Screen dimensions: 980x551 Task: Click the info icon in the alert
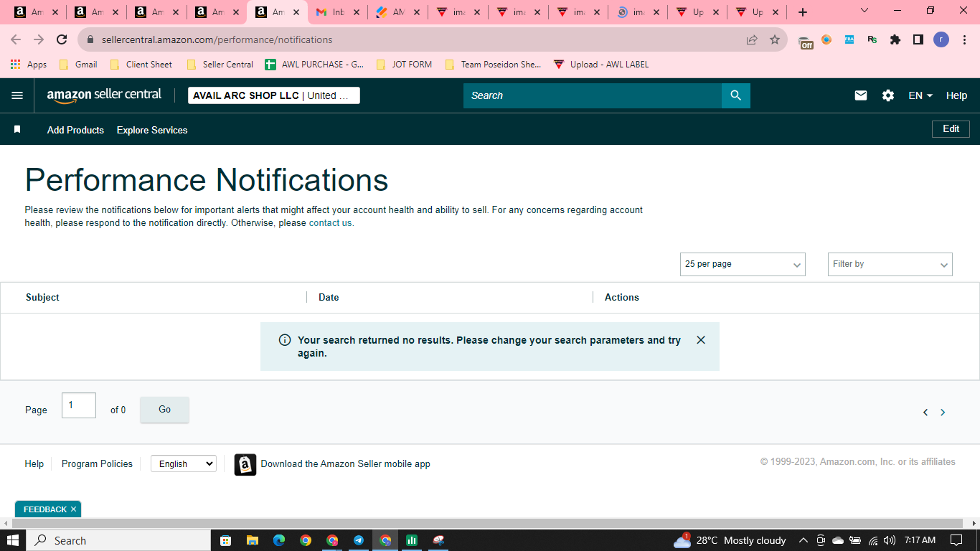(x=284, y=340)
